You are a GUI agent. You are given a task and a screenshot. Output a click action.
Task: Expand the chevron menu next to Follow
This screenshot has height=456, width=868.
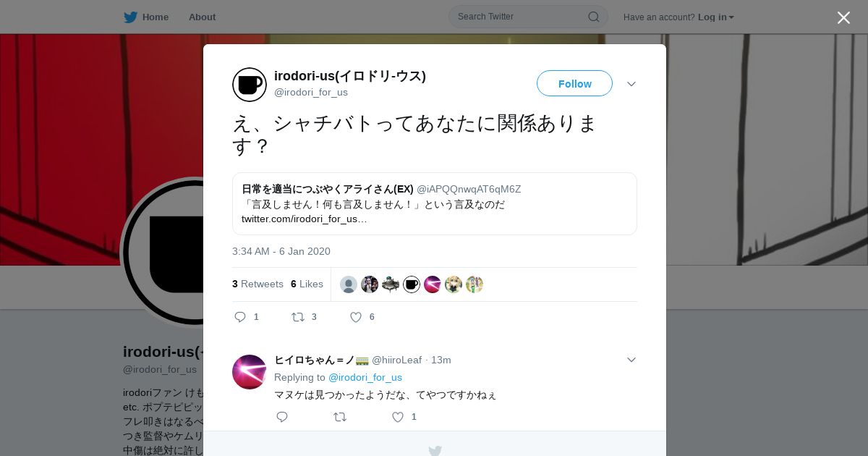point(631,84)
